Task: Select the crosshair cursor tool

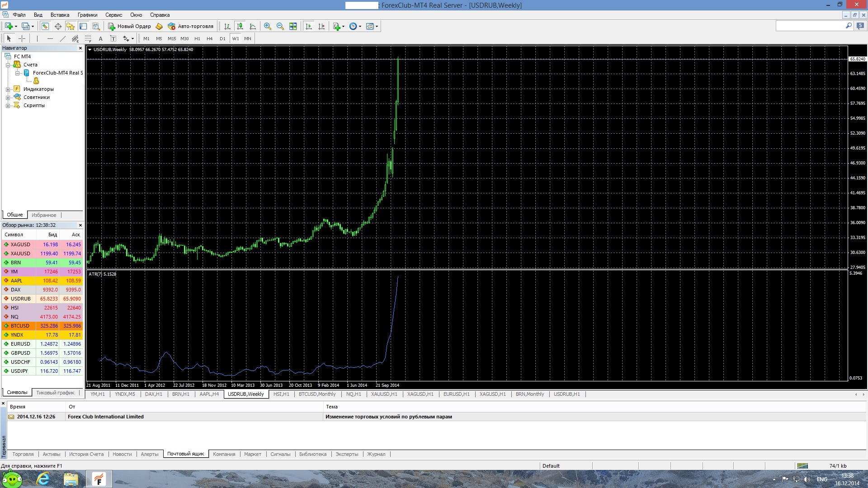Action: pyautogui.click(x=22, y=38)
